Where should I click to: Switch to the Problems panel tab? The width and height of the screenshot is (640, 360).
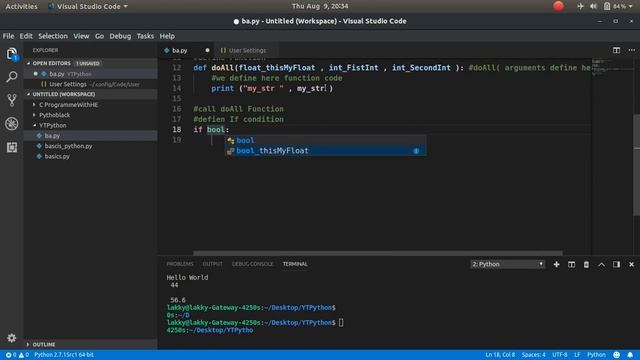pyautogui.click(x=180, y=264)
